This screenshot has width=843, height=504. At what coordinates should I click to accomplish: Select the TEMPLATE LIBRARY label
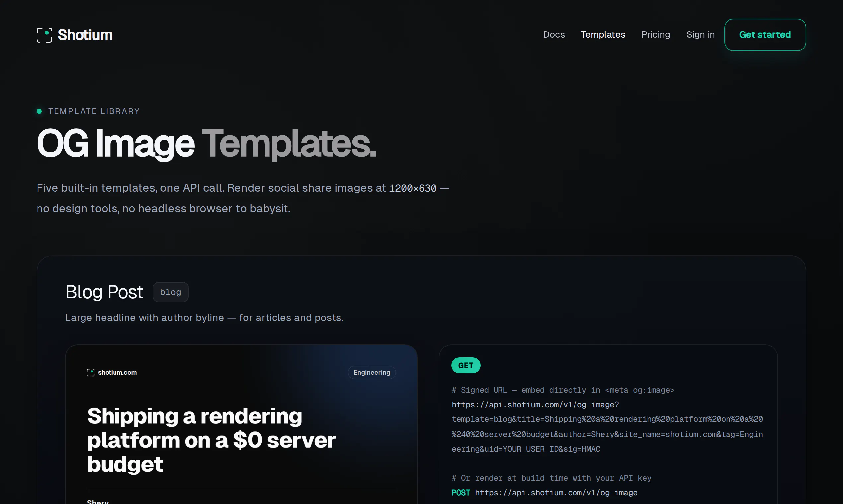point(94,111)
